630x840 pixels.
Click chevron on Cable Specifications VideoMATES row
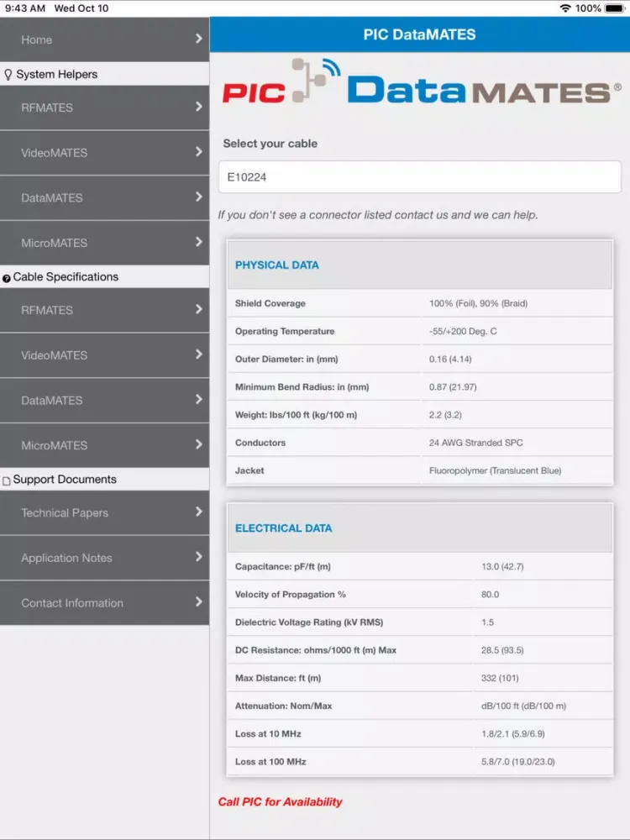(x=199, y=354)
